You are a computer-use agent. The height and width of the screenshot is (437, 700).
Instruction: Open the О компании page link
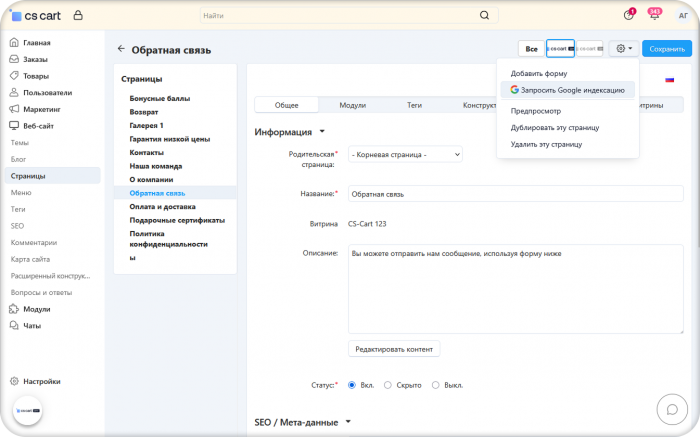151,179
